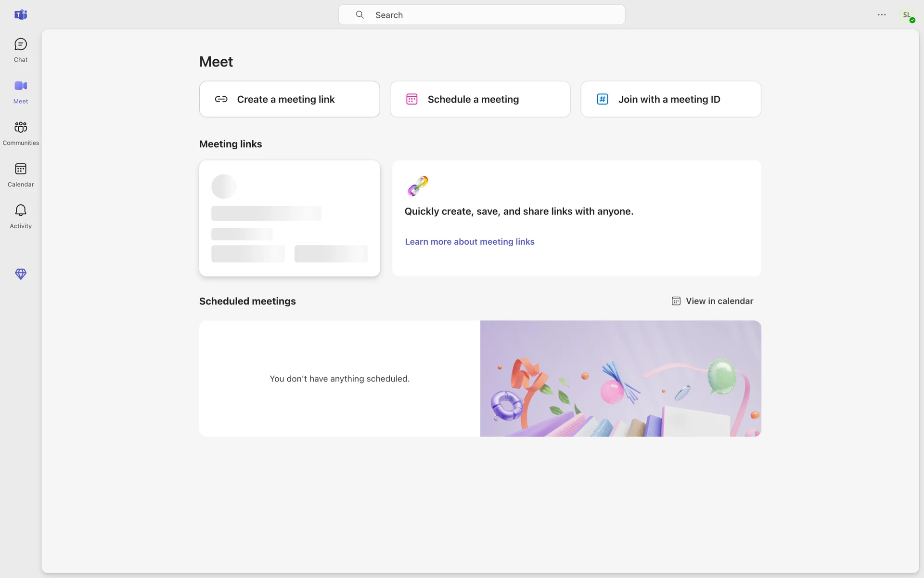This screenshot has height=578, width=924.
Task: Click the premium diamond icon
Action: pos(21,274)
